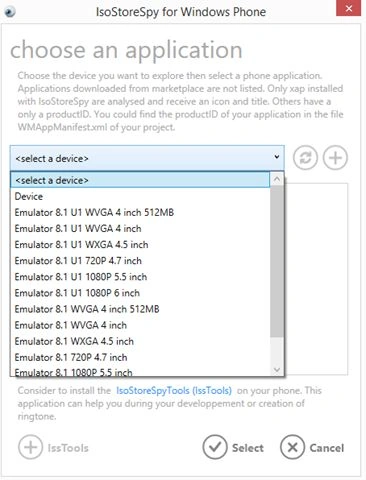This screenshot has height=480, width=366.
Task: Click the Cancel X icon
Action: (x=293, y=447)
